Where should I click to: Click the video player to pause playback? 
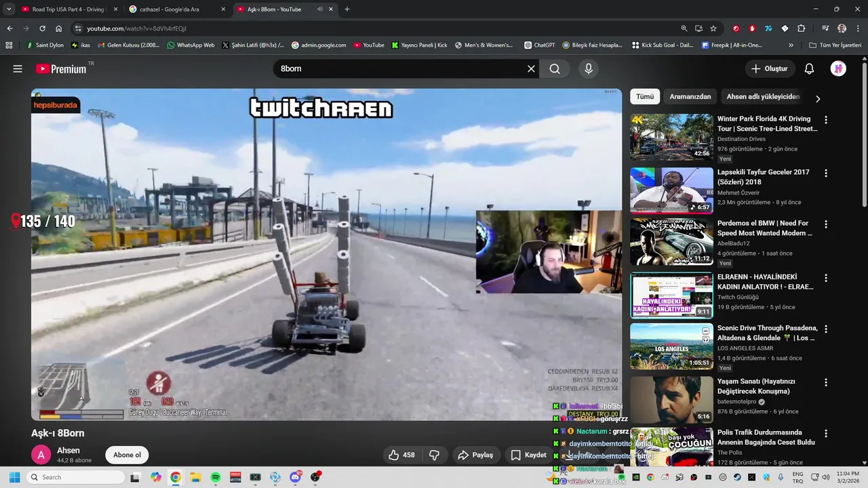326,254
